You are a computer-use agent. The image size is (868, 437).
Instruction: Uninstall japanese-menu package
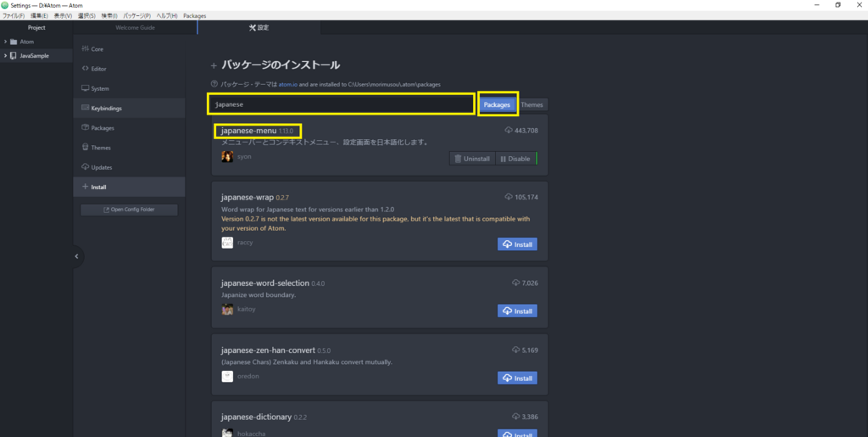coord(472,159)
